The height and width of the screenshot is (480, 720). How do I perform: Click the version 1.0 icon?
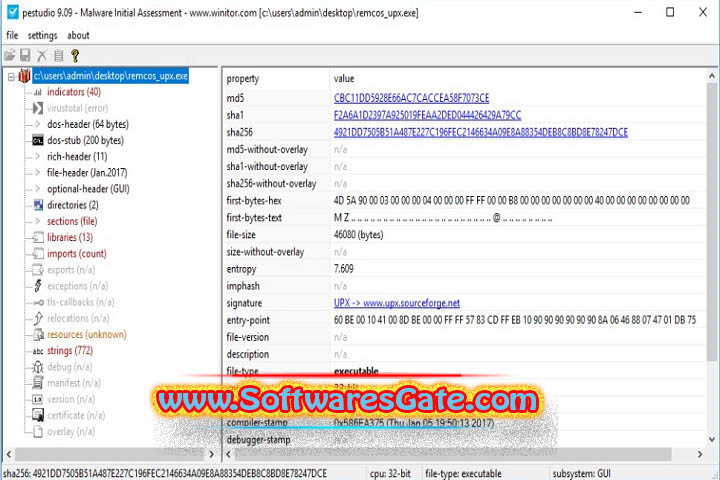[38, 399]
